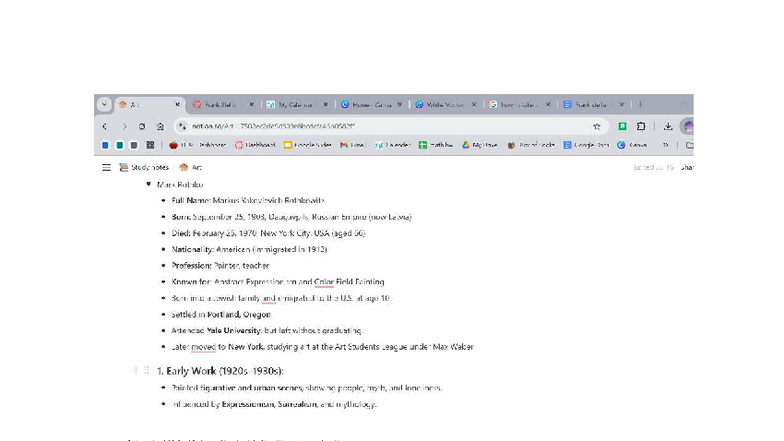This screenshot has width=784, height=441.
Task: Click the drag handle beside Early Work heading
Action: tap(147, 371)
